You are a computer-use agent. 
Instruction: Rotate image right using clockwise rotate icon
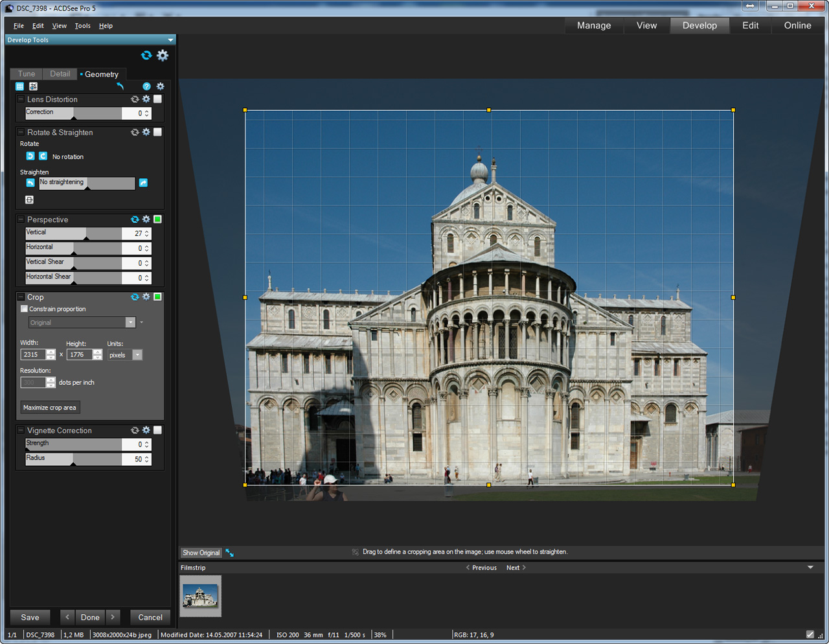click(x=43, y=156)
